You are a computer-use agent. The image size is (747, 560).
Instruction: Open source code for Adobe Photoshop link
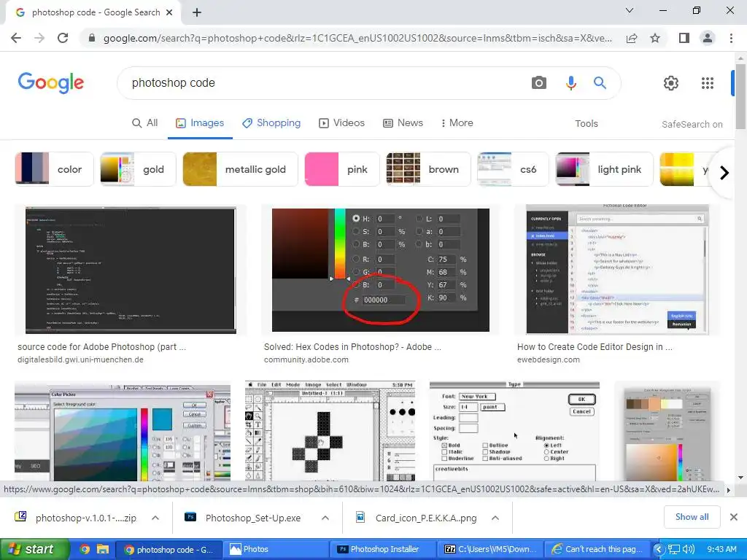pos(102,347)
